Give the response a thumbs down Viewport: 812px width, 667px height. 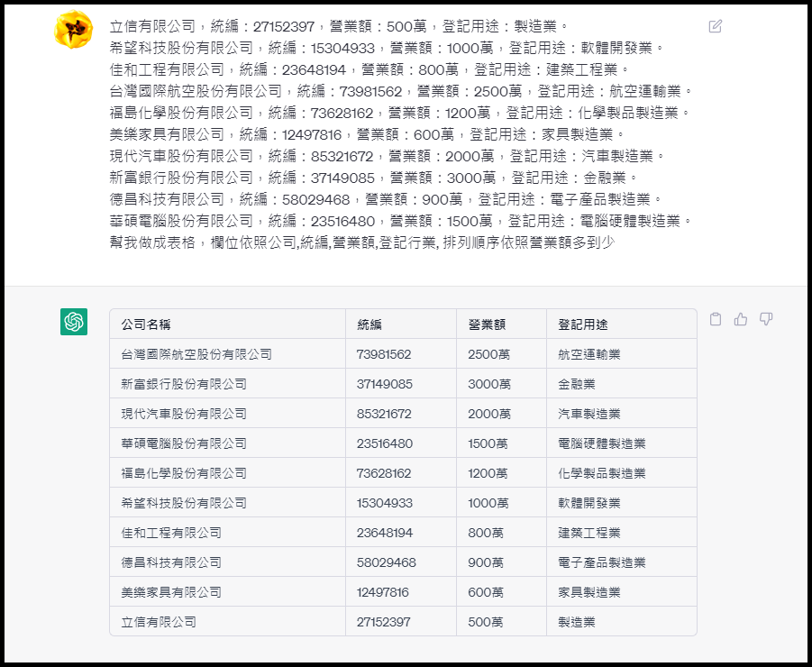tap(766, 319)
